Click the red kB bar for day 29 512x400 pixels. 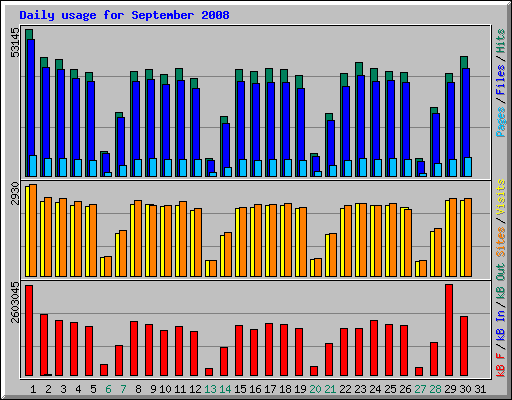[449, 330]
